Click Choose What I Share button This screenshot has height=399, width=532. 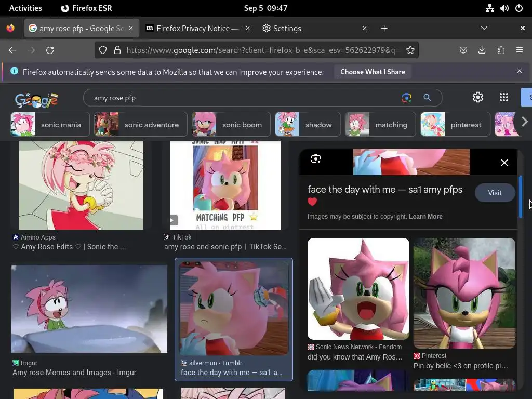click(x=373, y=72)
